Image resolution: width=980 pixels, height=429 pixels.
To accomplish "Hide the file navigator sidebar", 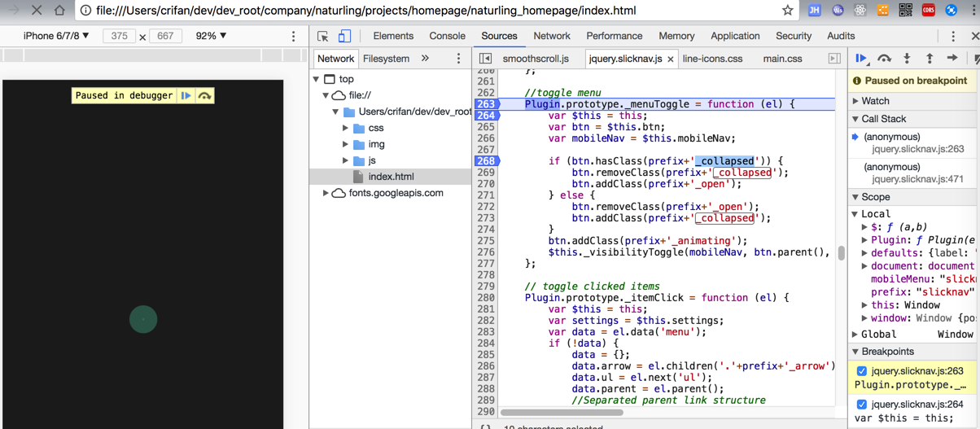I will pos(486,59).
